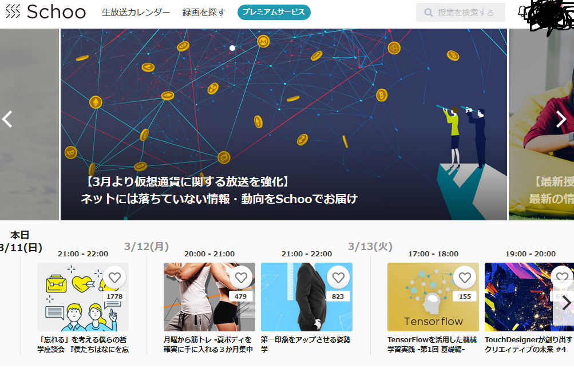Screen dimensions: 574x392
Task: Favorite the TensorFlow class heart
Action: tap(465, 278)
